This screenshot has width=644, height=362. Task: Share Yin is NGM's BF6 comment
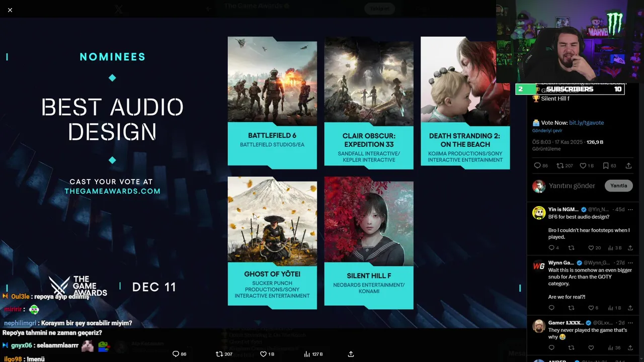631,247
